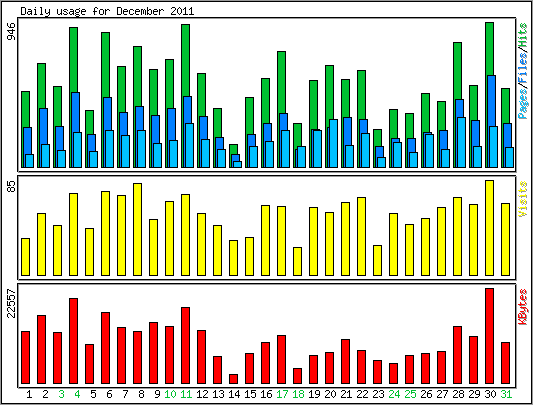The image size is (533, 405).
Task: Click the yellow visits bar for day 8
Action: [138, 230]
